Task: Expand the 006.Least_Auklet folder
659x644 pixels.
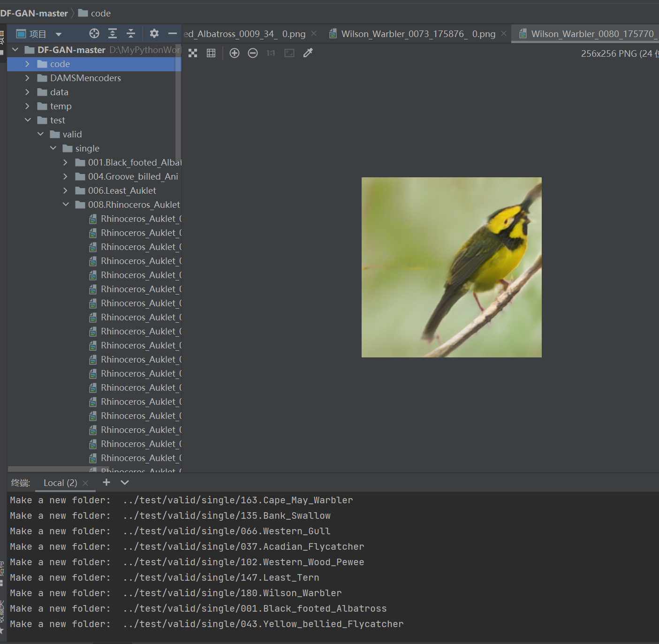Action: [65, 190]
